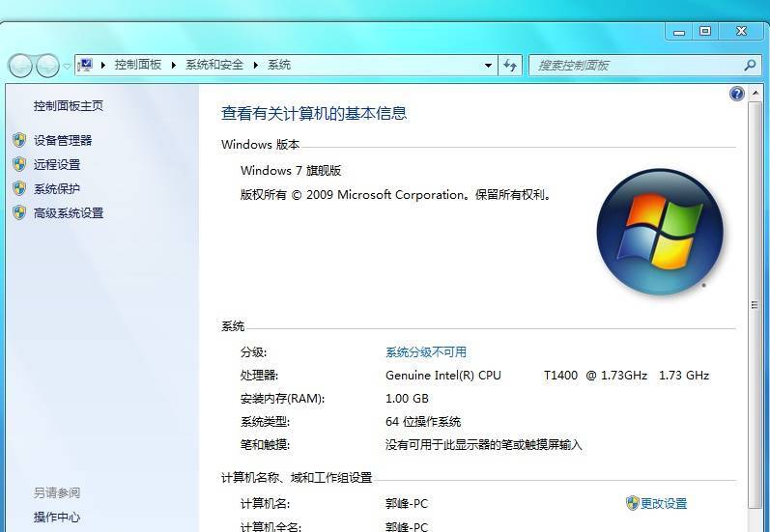Open the recent pages dropdown beside forward button

click(x=67, y=66)
